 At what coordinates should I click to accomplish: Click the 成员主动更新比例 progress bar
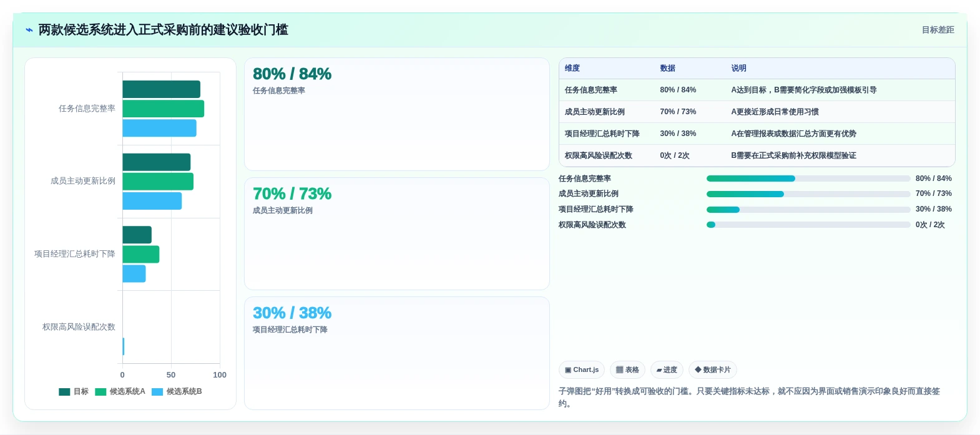click(x=808, y=194)
